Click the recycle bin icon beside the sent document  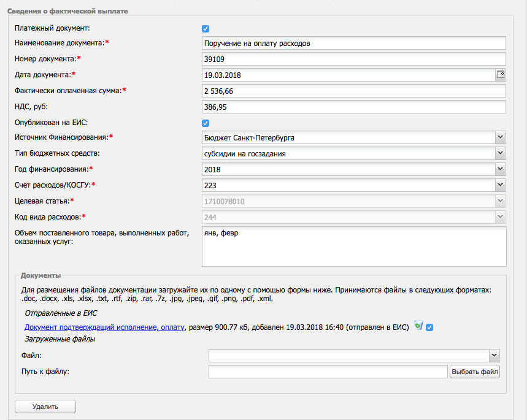tap(418, 326)
